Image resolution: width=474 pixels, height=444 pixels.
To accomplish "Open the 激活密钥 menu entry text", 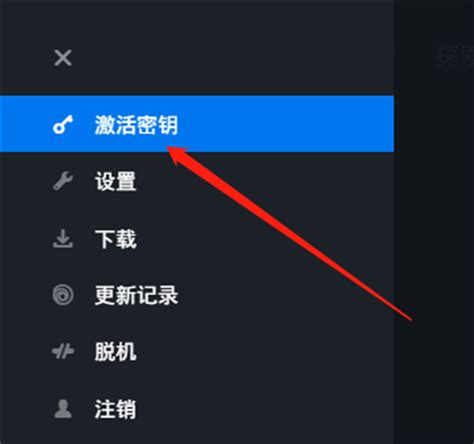I will point(136,125).
